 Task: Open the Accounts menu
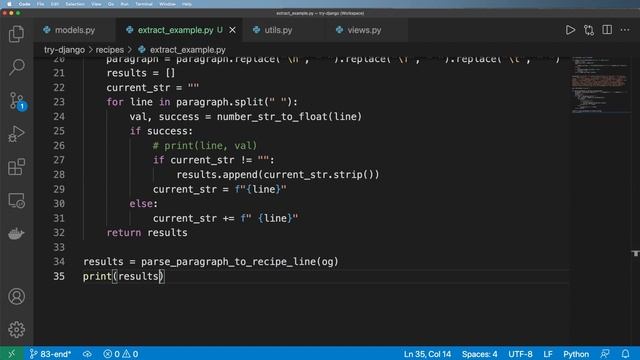pyautogui.click(x=16, y=296)
